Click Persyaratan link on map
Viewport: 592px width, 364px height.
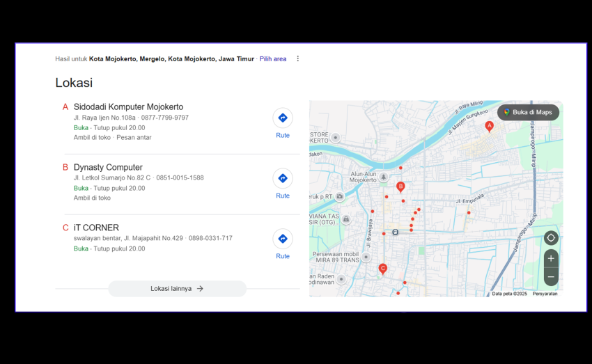(x=545, y=294)
